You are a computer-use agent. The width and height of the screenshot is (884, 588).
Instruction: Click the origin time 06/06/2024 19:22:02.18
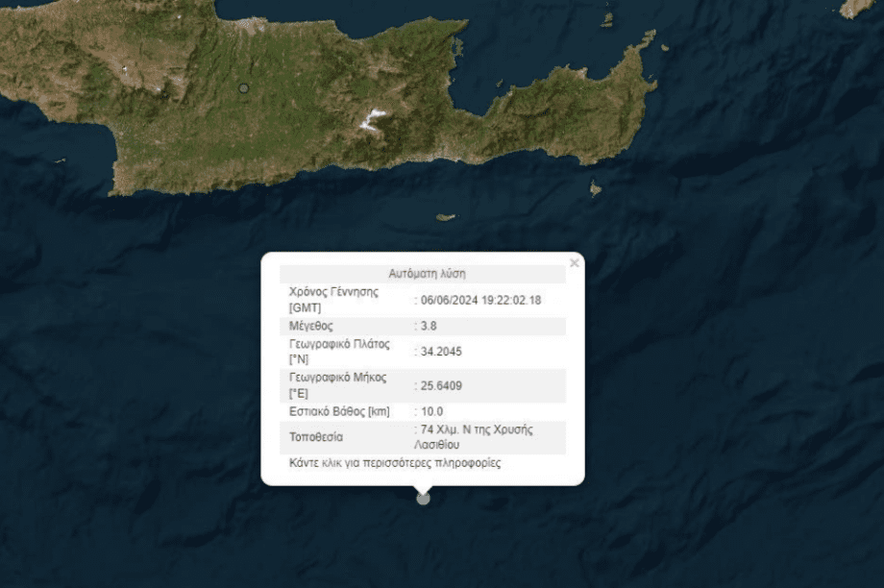click(480, 300)
